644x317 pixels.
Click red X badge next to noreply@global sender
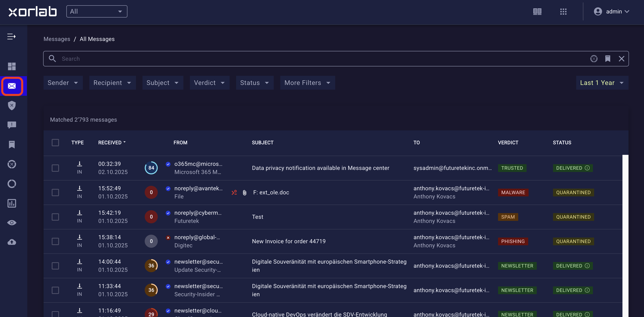pyautogui.click(x=168, y=237)
